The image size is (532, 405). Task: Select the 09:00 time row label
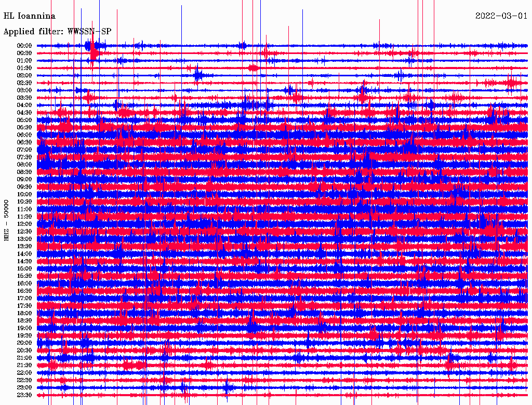24,180
